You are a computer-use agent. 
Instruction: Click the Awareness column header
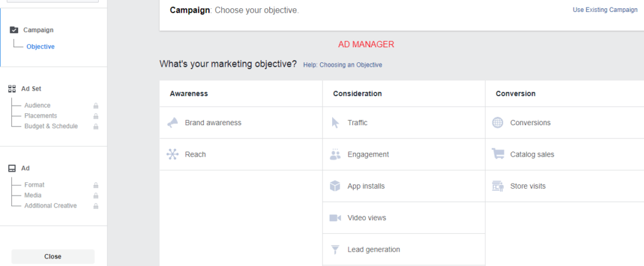click(189, 94)
